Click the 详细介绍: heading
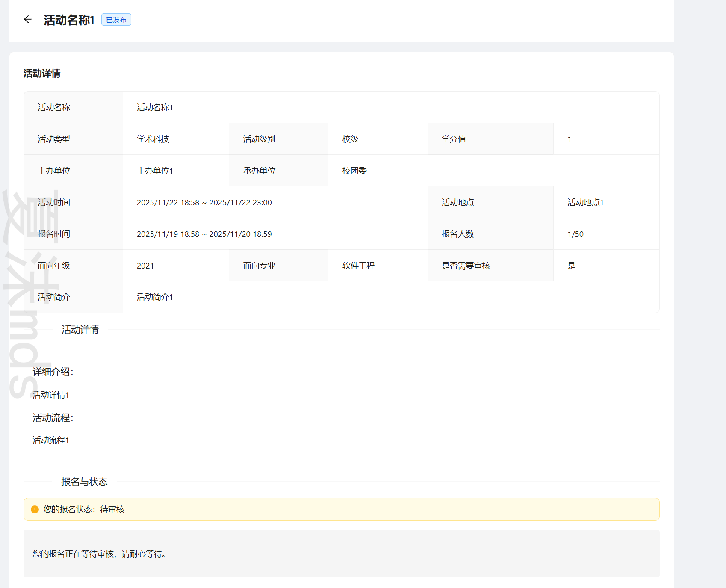Image resolution: width=726 pixels, height=588 pixels. point(53,372)
